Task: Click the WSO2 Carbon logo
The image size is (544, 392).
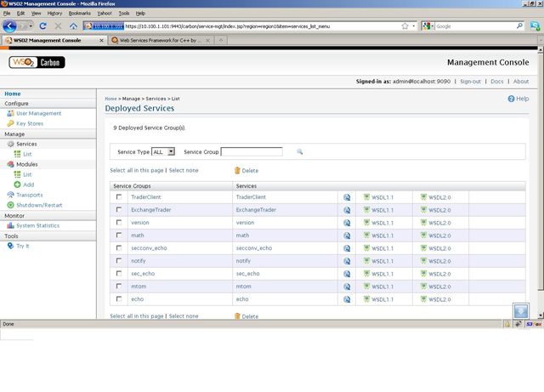Action: click(x=37, y=62)
